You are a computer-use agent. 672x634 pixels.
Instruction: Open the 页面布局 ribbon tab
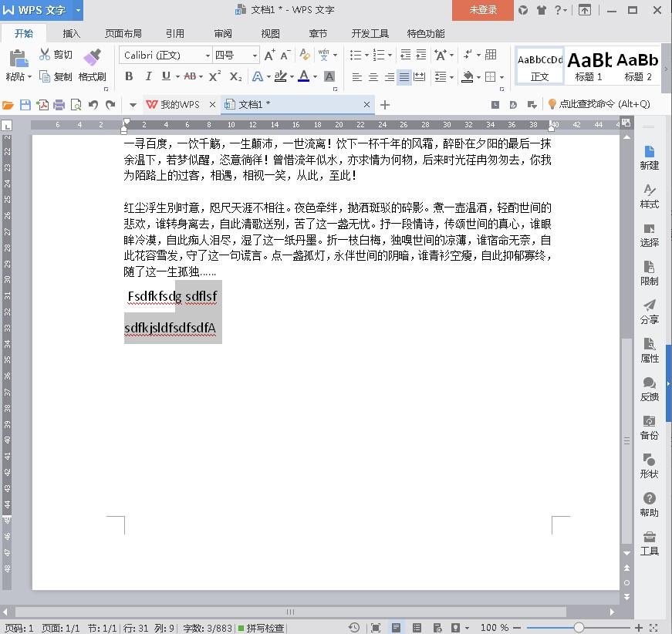point(123,34)
